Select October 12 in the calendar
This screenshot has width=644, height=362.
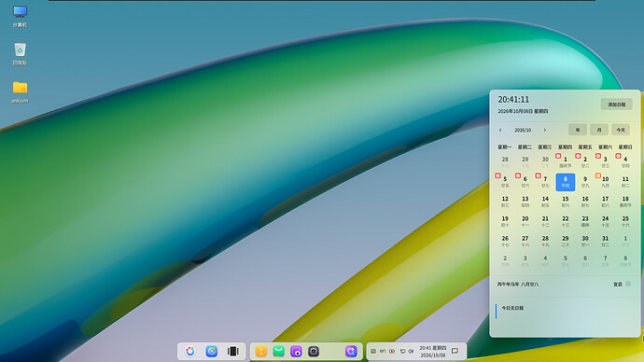point(505,202)
